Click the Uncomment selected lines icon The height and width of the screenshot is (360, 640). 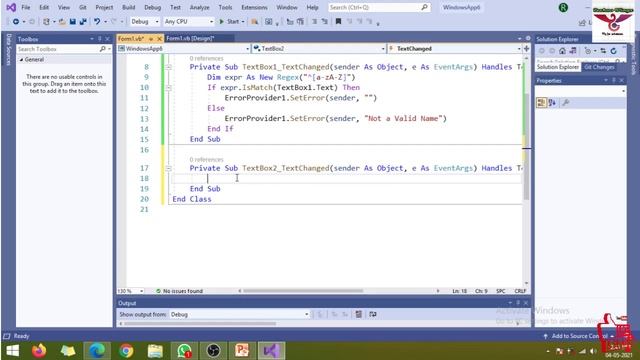325,22
